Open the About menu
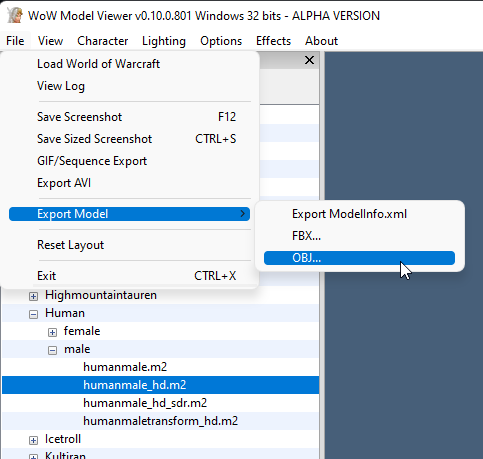Image resolution: width=483 pixels, height=459 pixels. 321,41
